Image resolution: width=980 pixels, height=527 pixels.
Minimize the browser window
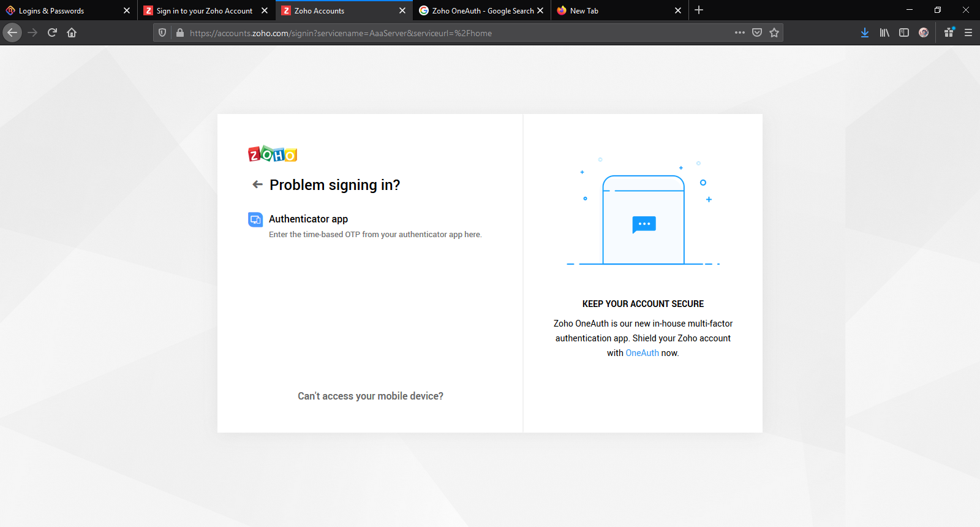click(x=910, y=10)
